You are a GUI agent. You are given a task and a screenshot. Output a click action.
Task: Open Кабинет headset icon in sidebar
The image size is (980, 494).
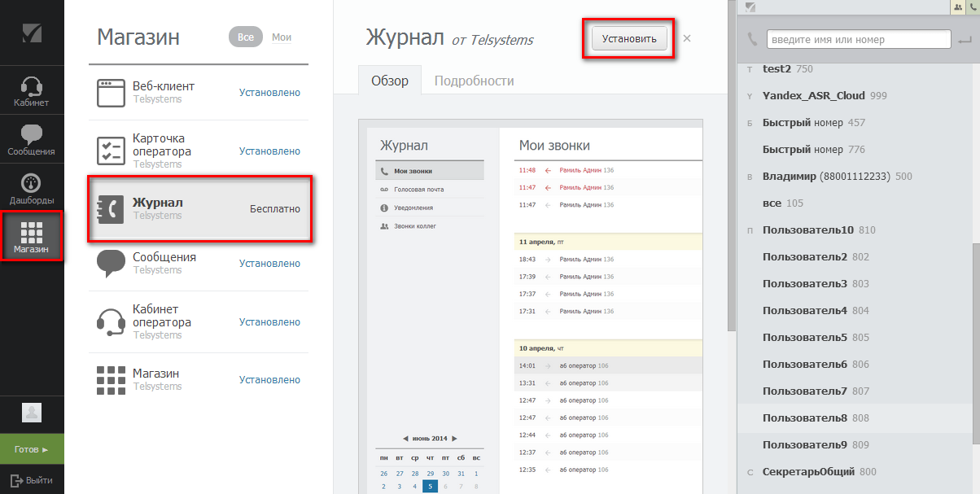32,90
